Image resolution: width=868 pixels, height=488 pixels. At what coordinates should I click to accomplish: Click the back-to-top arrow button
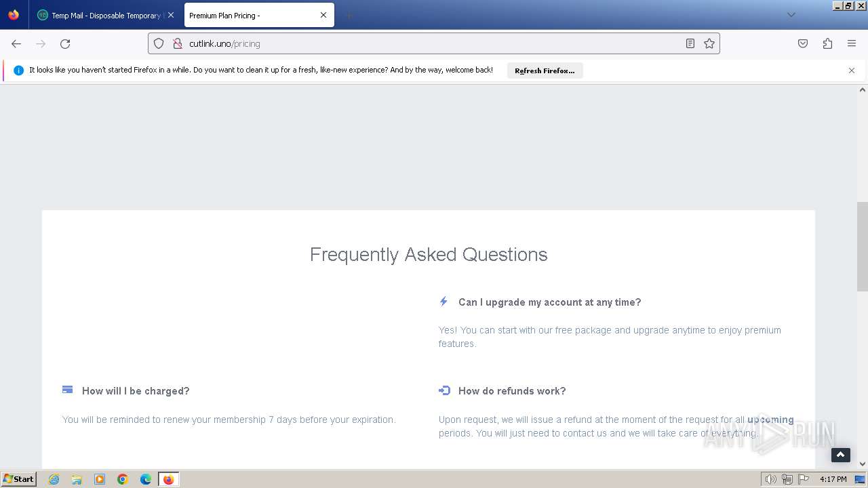[841, 455]
